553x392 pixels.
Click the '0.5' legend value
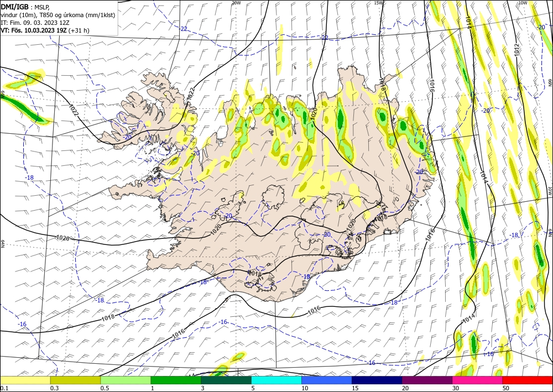click(105, 388)
